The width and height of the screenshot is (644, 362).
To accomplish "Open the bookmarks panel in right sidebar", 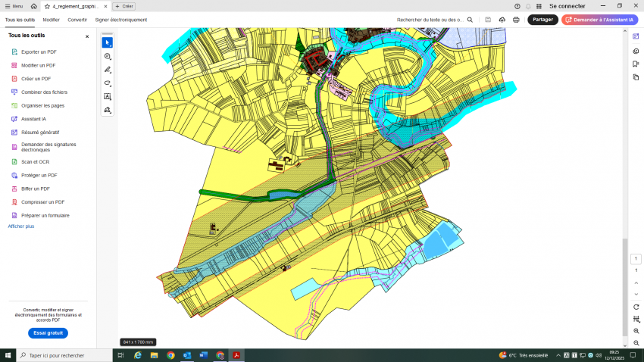I will (x=636, y=64).
